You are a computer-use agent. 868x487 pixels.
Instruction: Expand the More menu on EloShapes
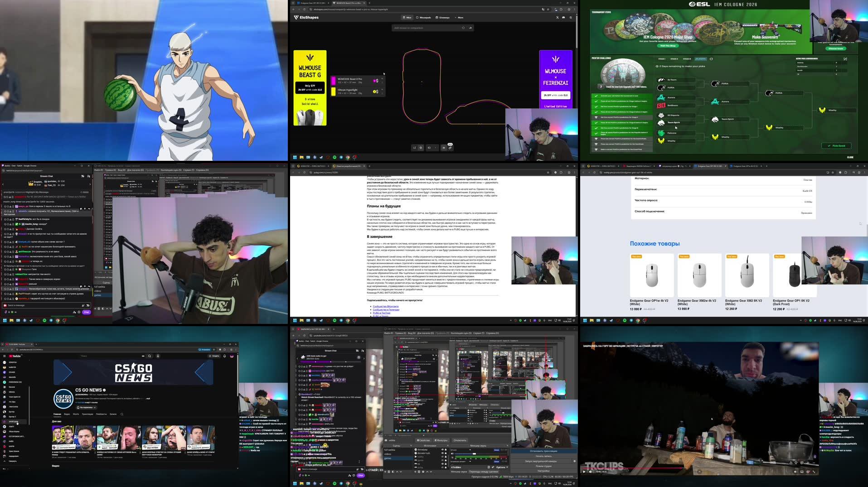pyautogui.click(x=459, y=17)
